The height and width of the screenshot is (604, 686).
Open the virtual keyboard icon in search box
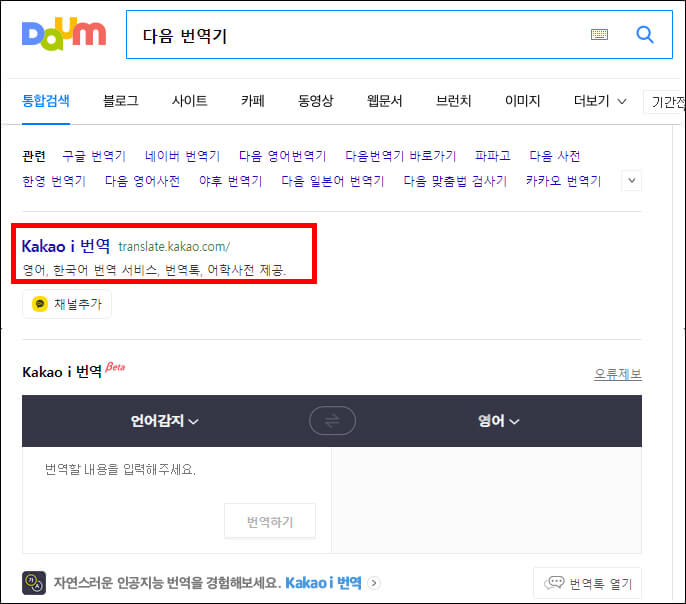tap(599, 35)
